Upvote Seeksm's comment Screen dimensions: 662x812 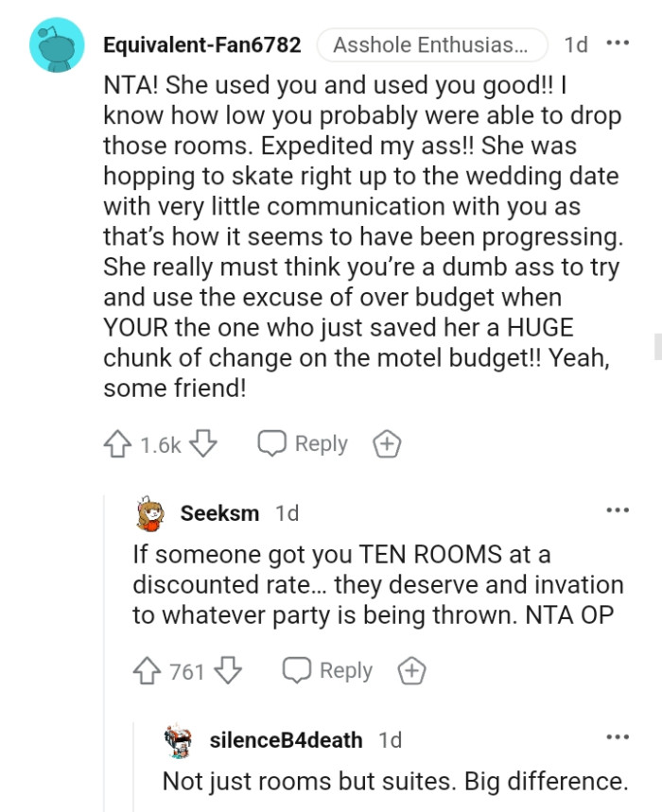147,670
